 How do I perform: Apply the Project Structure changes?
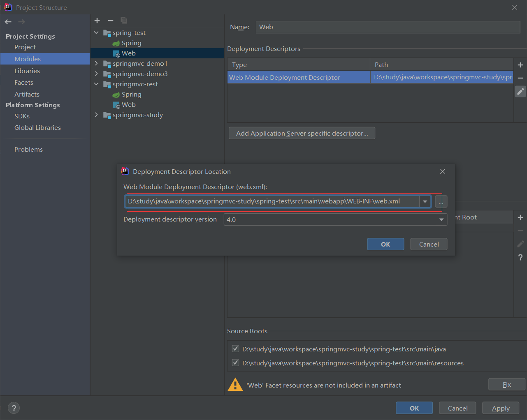click(x=501, y=408)
